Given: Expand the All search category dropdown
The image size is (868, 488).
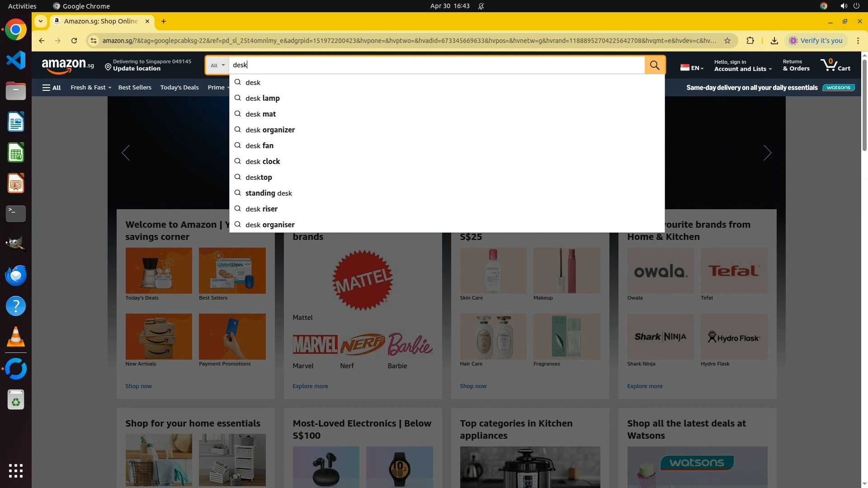Looking at the screenshot, I should pos(217,65).
